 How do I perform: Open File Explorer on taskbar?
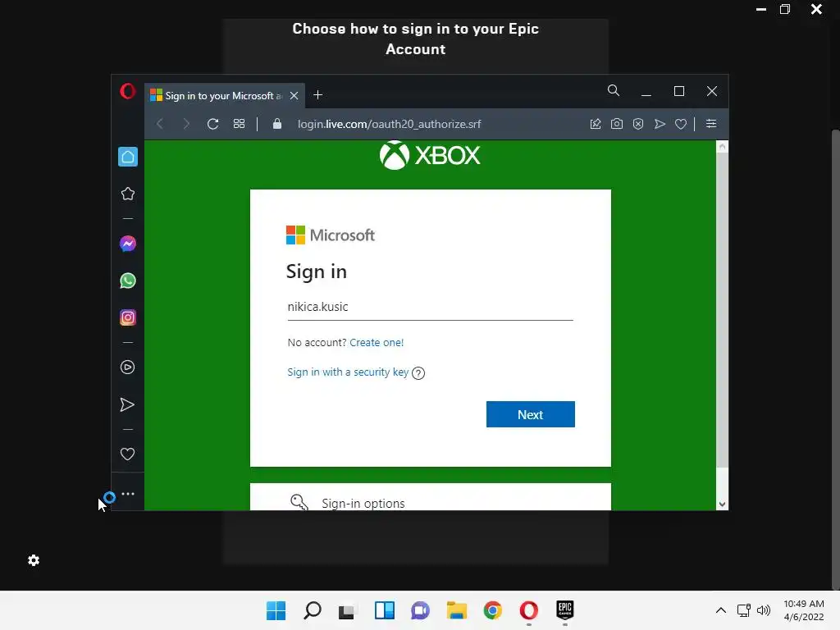click(x=456, y=610)
